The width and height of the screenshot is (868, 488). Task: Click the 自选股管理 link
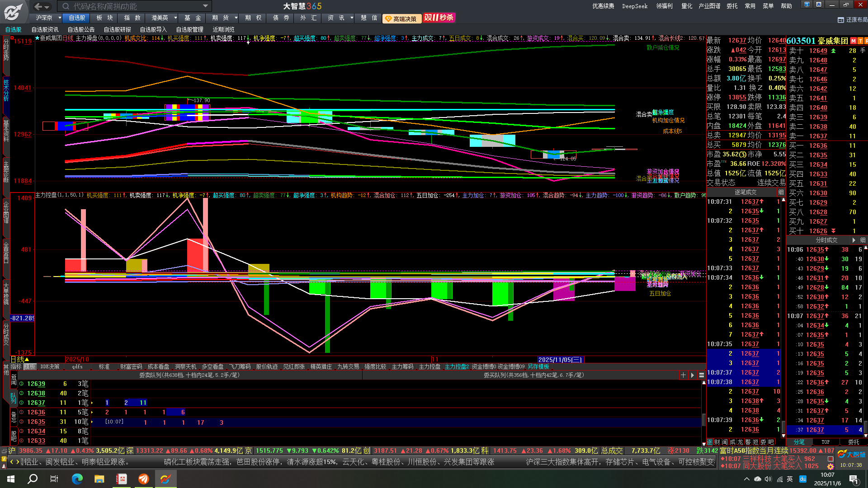click(189, 29)
